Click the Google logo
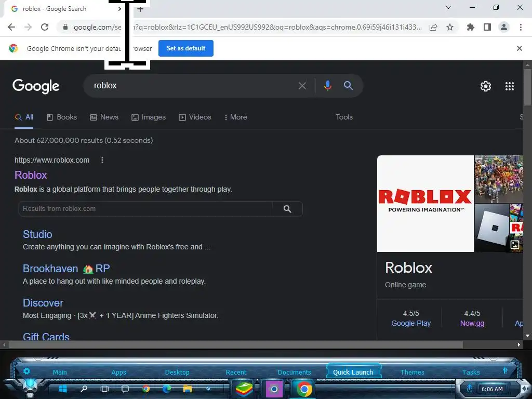Image resolution: width=532 pixels, height=399 pixels. [x=36, y=86]
